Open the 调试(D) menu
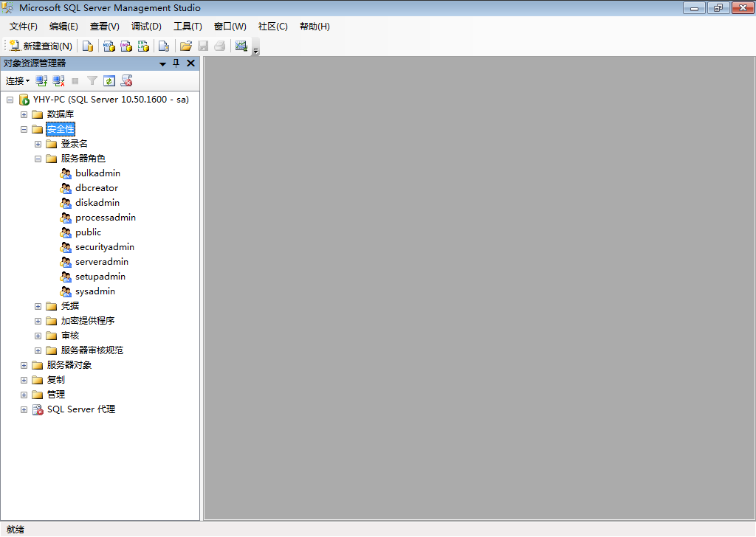Screen dimensions: 756x537 146,27
